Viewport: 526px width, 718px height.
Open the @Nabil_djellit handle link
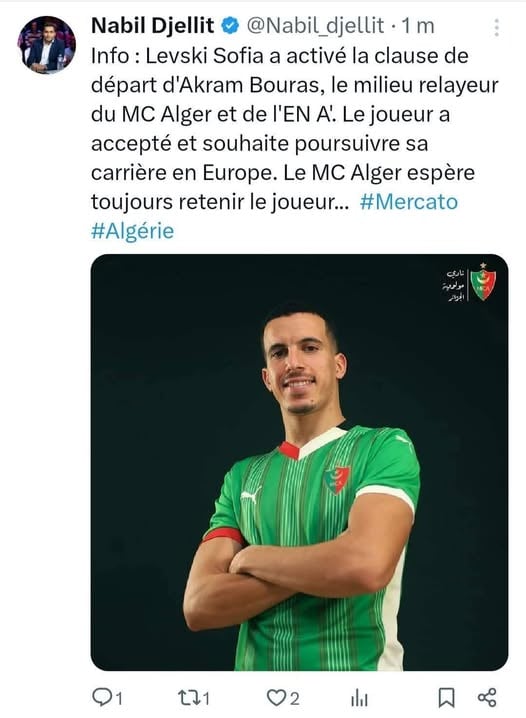(315, 26)
